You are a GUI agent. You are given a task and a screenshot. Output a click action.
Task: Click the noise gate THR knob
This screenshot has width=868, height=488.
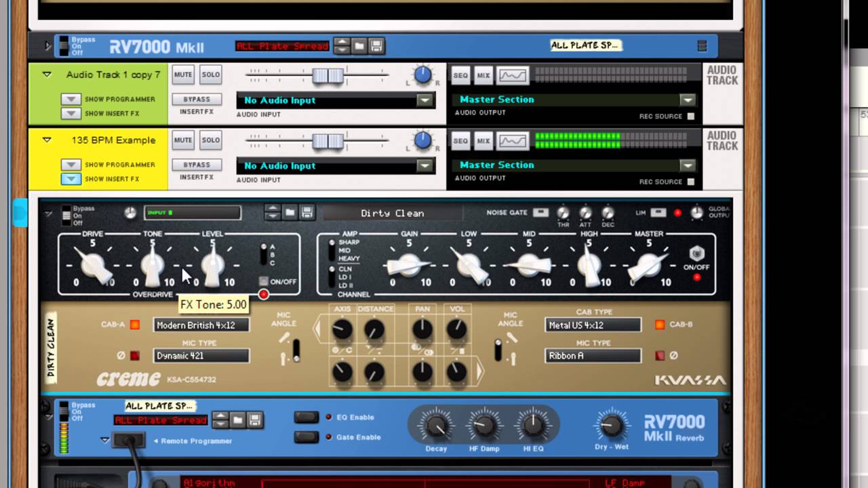(x=563, y=213)
